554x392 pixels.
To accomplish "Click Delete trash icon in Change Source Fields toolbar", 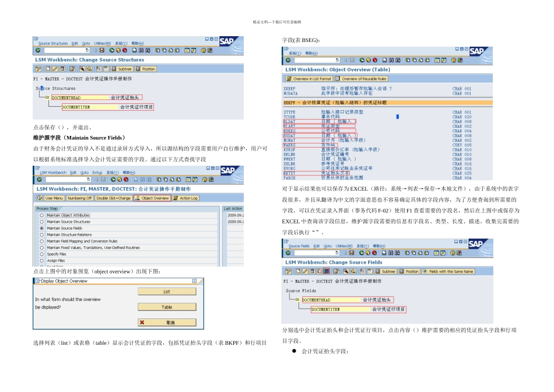I will [313, 271].
